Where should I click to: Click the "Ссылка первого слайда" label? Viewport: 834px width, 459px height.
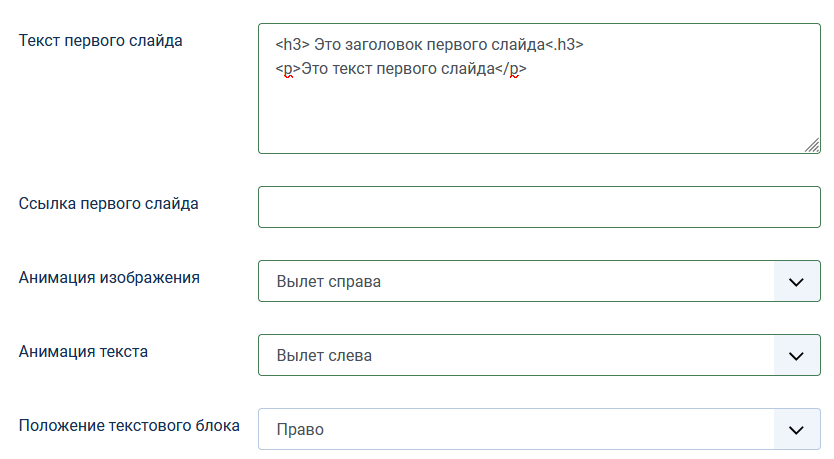click(109, 204)
